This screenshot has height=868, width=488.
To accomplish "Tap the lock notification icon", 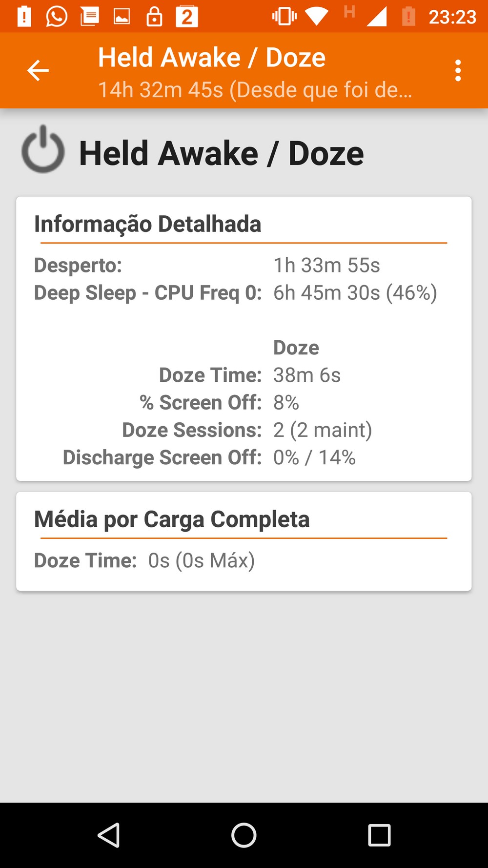I will click(154, 17).
